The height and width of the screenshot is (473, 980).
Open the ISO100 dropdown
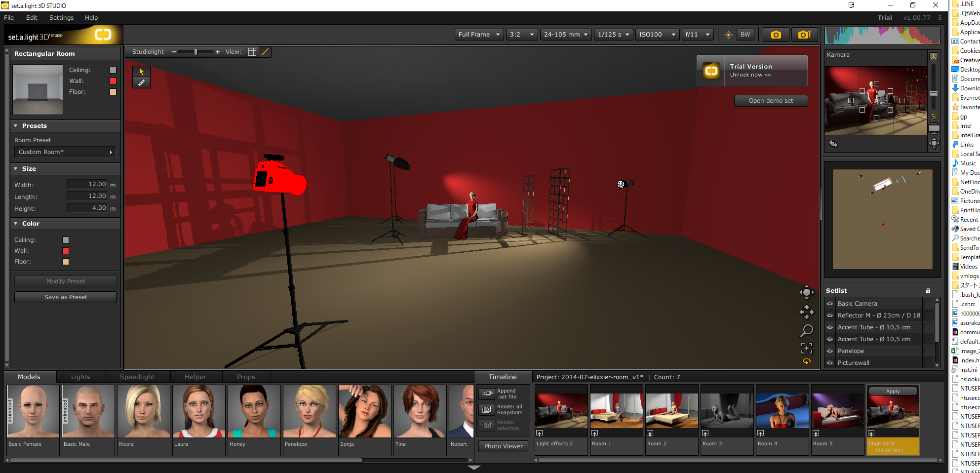click(657, 35)
